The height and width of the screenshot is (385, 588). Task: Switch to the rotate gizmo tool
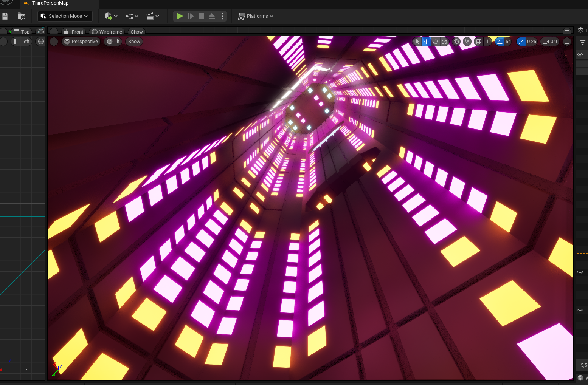(436, 42)
